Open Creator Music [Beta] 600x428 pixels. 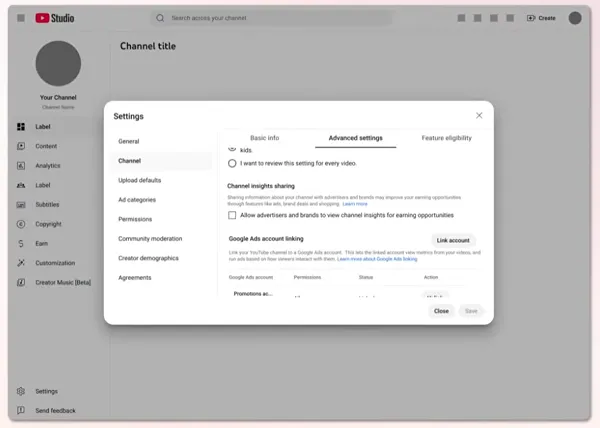point(62,283)
